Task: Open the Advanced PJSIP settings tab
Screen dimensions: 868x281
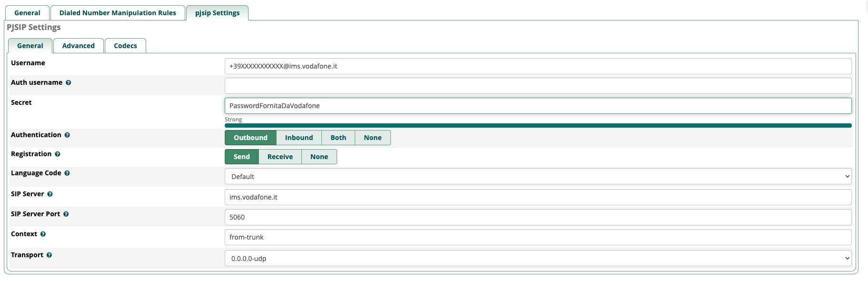Action: (x=78, y=46)
